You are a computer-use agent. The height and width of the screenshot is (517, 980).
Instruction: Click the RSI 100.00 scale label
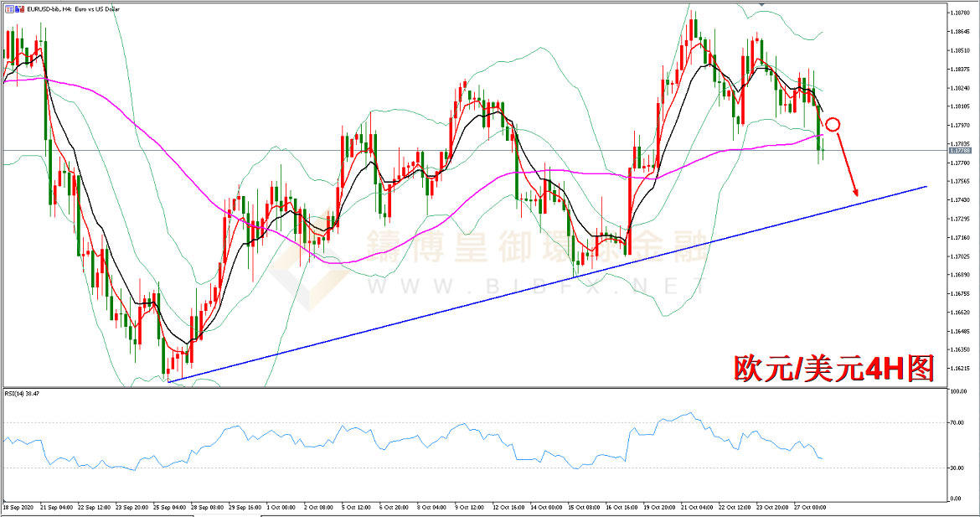958,391
